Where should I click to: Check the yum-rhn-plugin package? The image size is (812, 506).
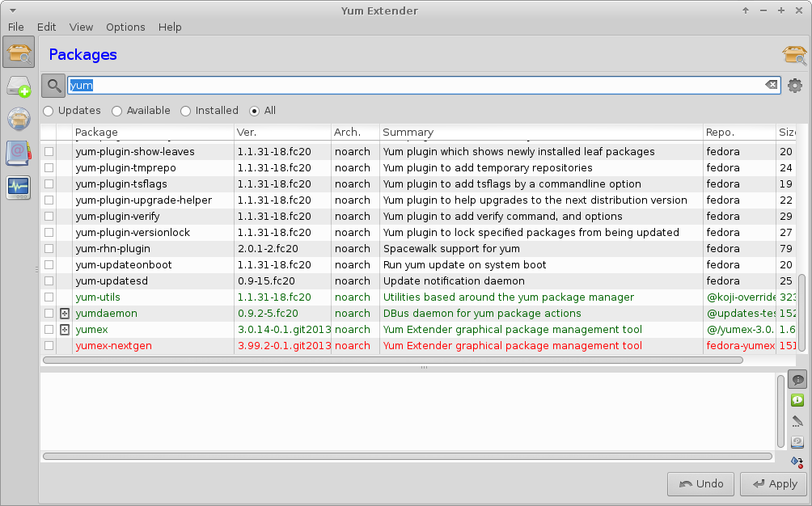click(x=49, y=248)
